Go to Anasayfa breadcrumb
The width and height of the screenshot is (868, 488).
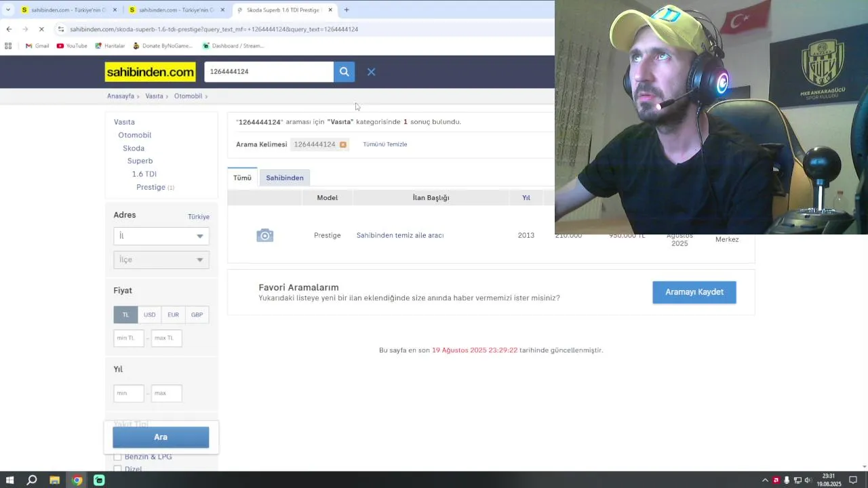click(121, 96)
